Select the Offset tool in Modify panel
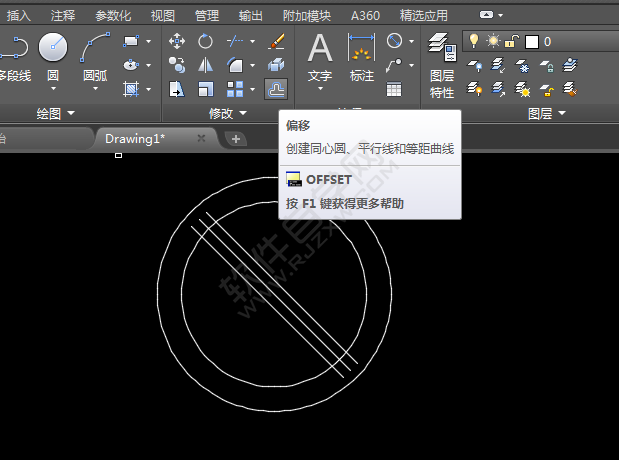Viewport: 619px width, 460px height. click(x=277, y=90)
